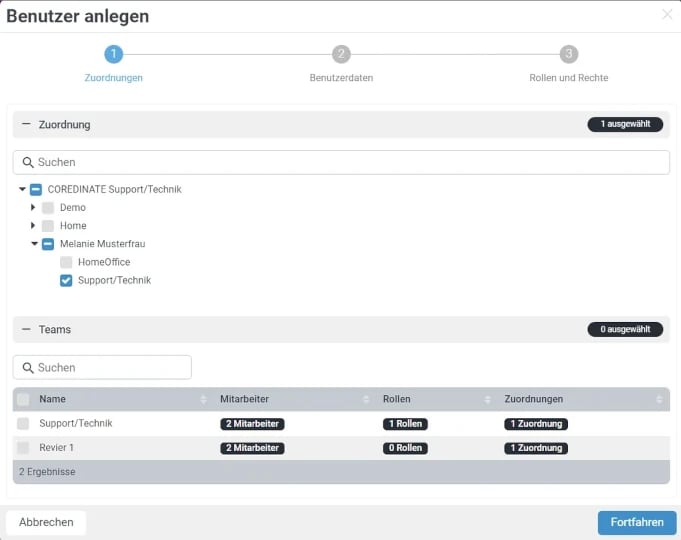681x540 pixels.
Task: Select COREDINATE Support/Technik tree label
Action: (x=115, y=189)
